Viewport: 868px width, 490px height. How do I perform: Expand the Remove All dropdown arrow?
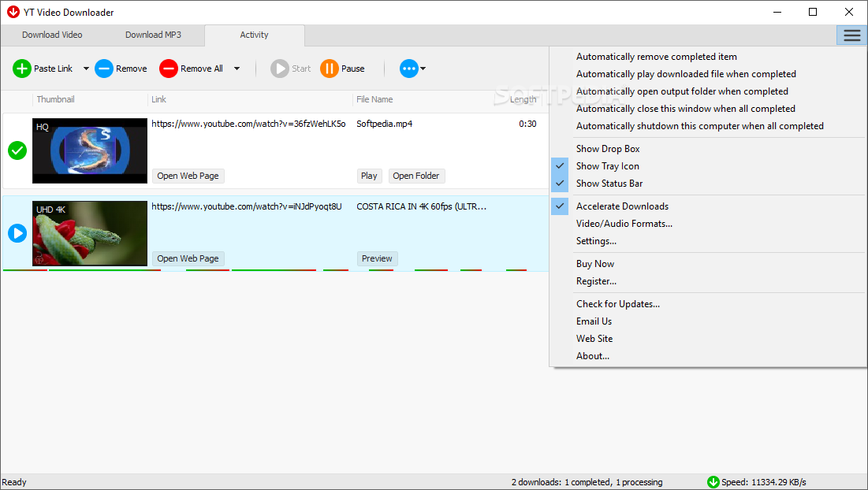(237, 69)
